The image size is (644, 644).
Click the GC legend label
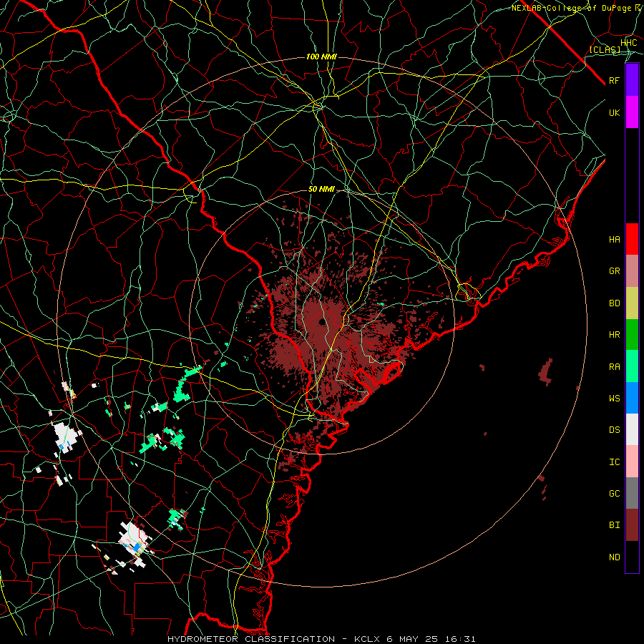coord(615,494)
